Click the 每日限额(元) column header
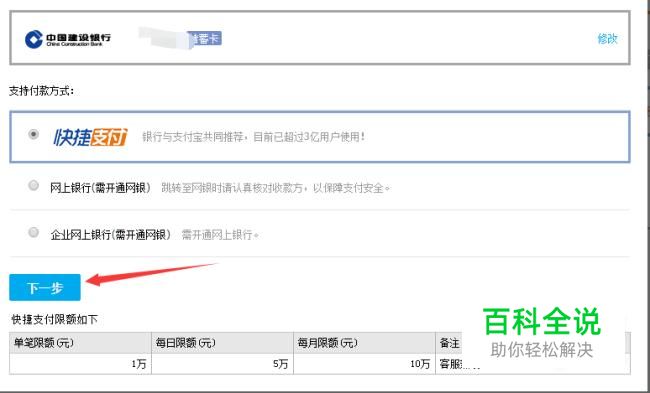Viewport: 650px width, 393px height. click(x=223, y=343)
